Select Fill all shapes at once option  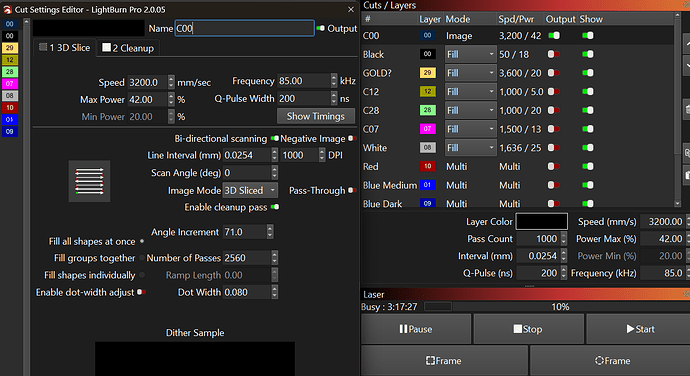(x=142, y=241)
